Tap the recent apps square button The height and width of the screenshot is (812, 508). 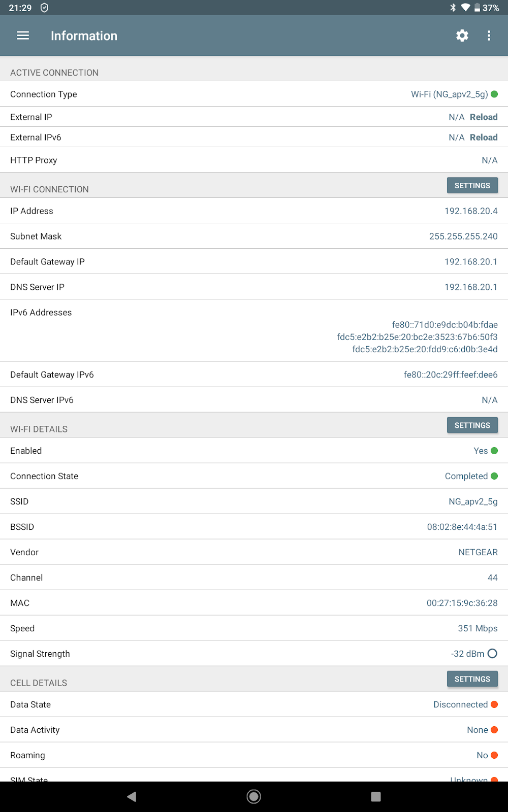click(376, 796)
